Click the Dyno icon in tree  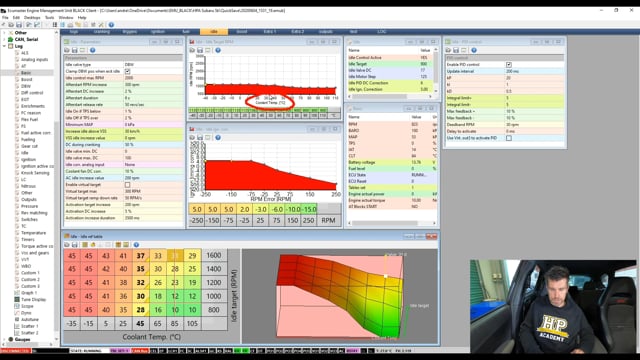click(x=17, y=313)
